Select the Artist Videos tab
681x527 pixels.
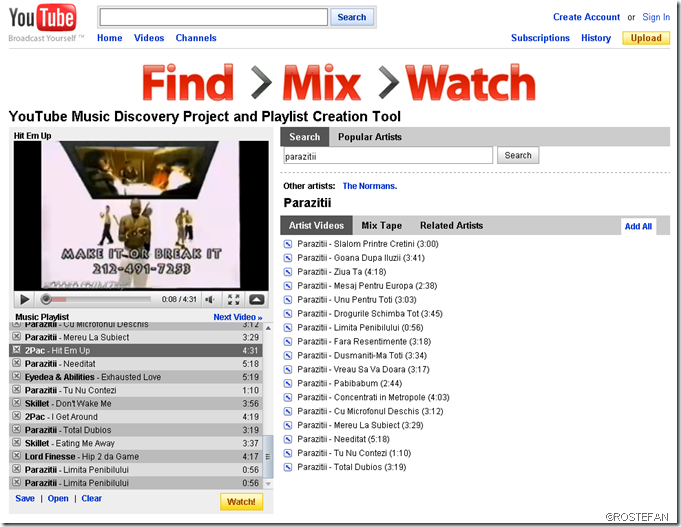[316, 225]
